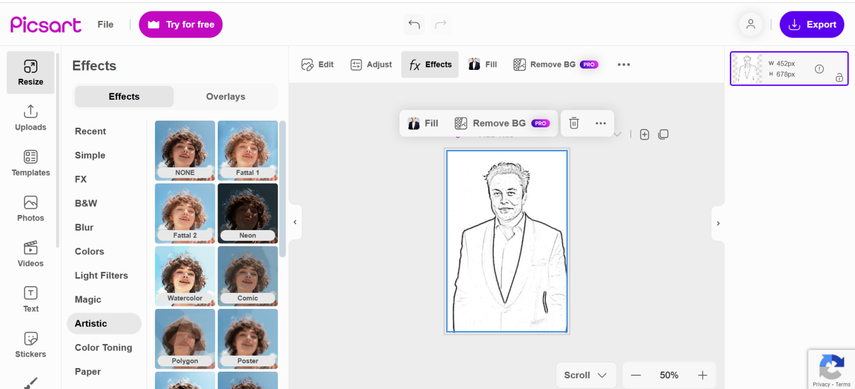The image size is (855, 389).
Task: Open the Templates panel
Action: click(x=31, y=163)
